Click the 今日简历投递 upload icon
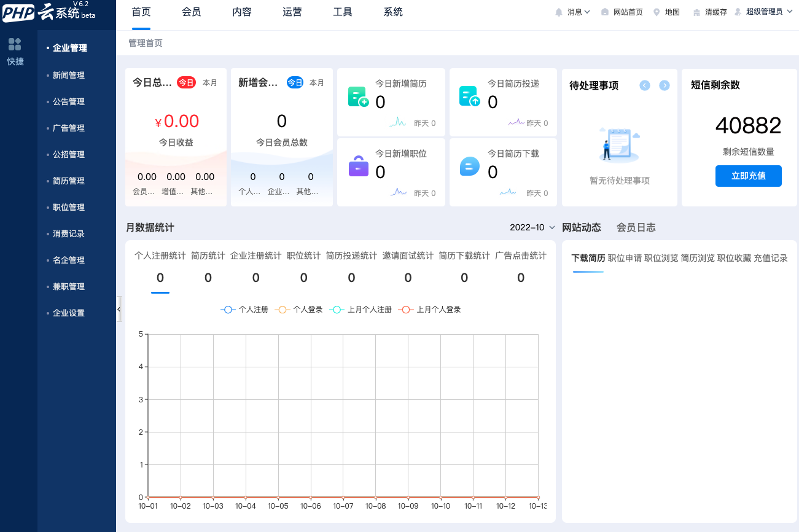 tap(470, 96)
